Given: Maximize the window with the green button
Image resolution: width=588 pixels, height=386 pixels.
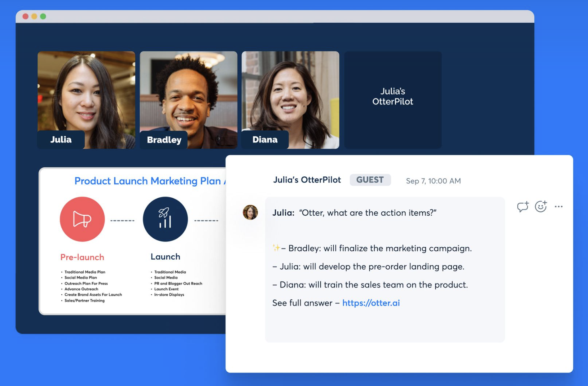Looking at the screenshot, I should tap(43, 16).
